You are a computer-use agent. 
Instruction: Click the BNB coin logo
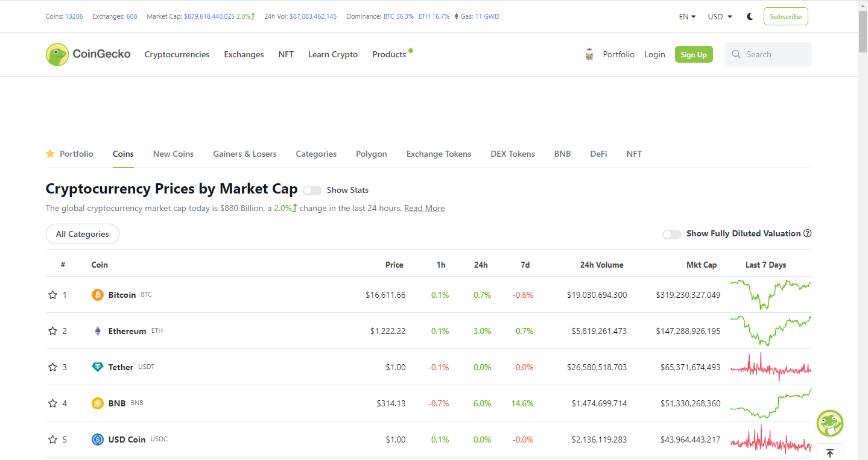tap(98, 403)
